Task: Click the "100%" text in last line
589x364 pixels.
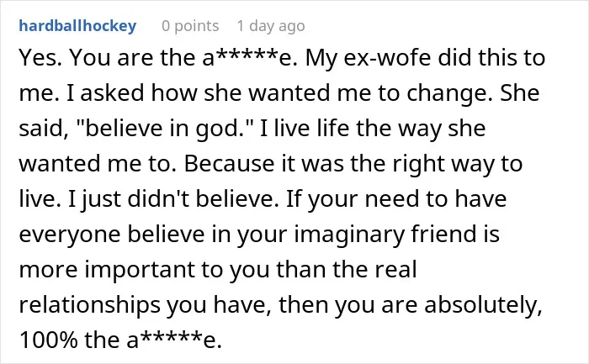Action: click(48, 340)
